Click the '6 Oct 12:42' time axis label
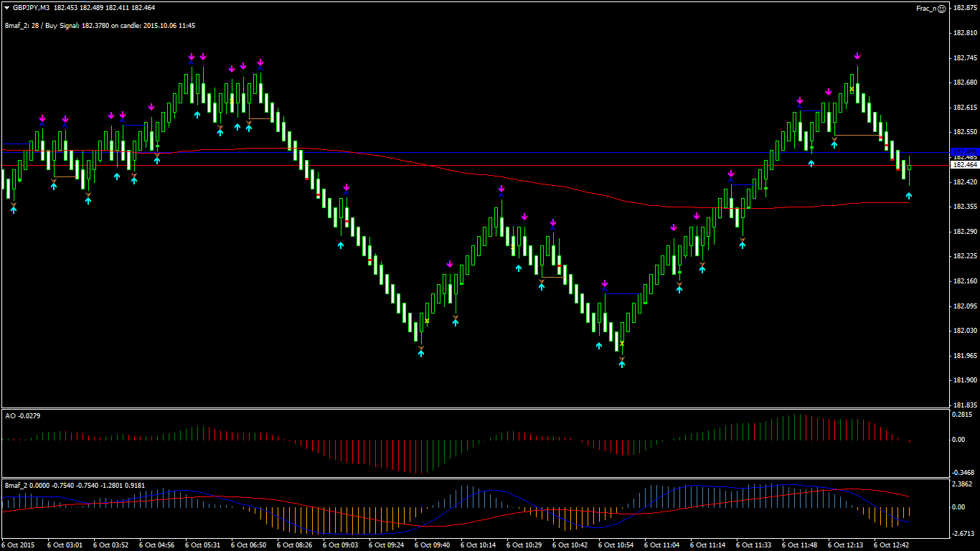This screenshot has width=980, height=551. 892,545
